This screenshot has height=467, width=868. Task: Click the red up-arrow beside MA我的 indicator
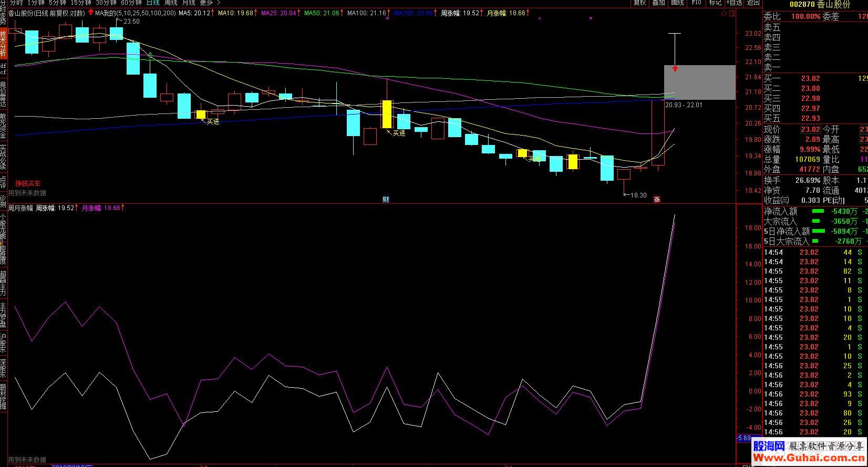[91, 13]
